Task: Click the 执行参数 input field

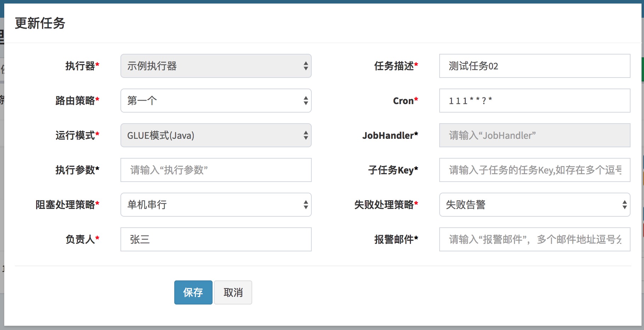Action: point(216,170)
